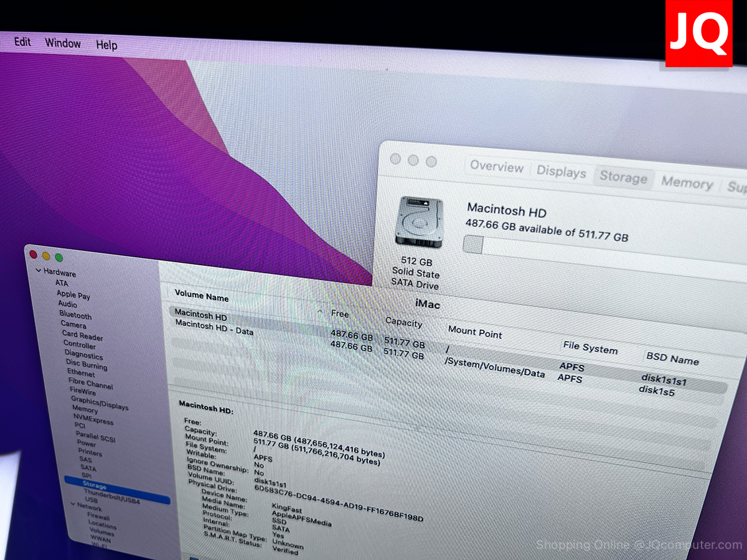Select the Storage tab in About This Mac
The height and width of the screenshot is (560, 747).
point(623,177)
